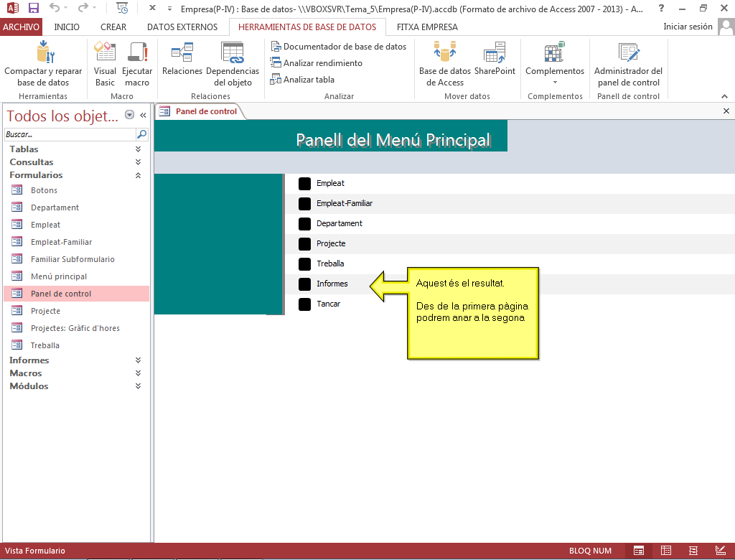
Task: Switch to Layout view in status bar
Action: (693, 551)
